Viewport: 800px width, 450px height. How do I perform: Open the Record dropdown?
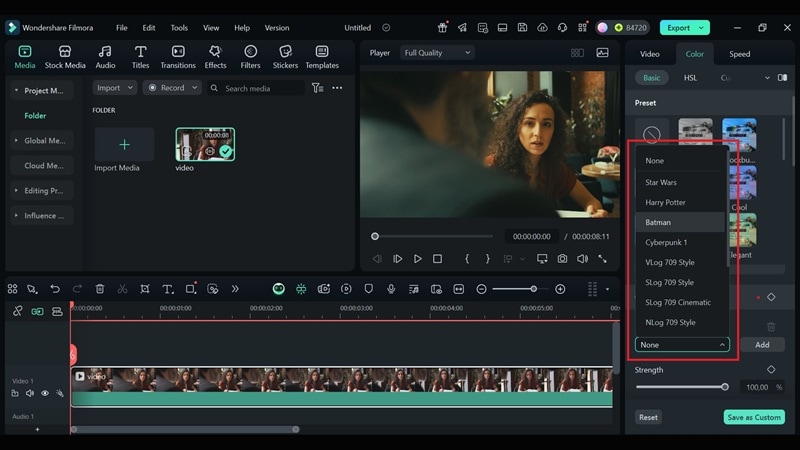[172, 88]
